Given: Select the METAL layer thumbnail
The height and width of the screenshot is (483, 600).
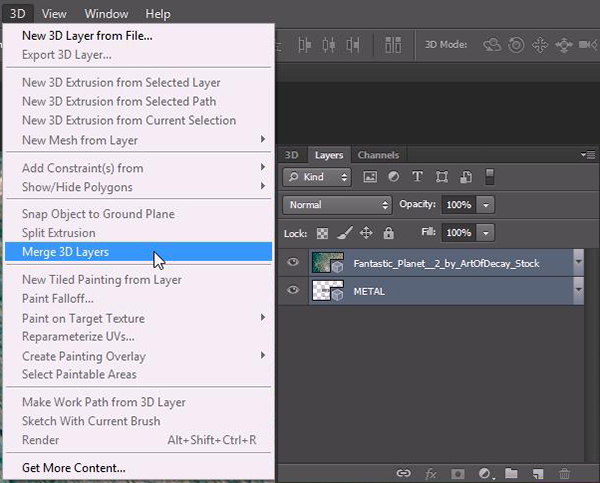Looking at the screenshot, I should coord(325,291).
